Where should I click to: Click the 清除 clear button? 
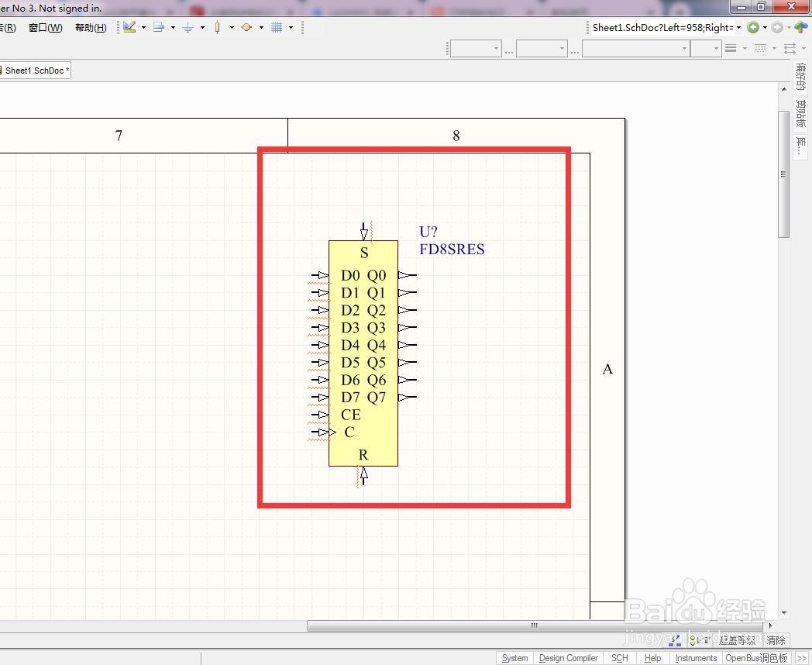[776, 641]
